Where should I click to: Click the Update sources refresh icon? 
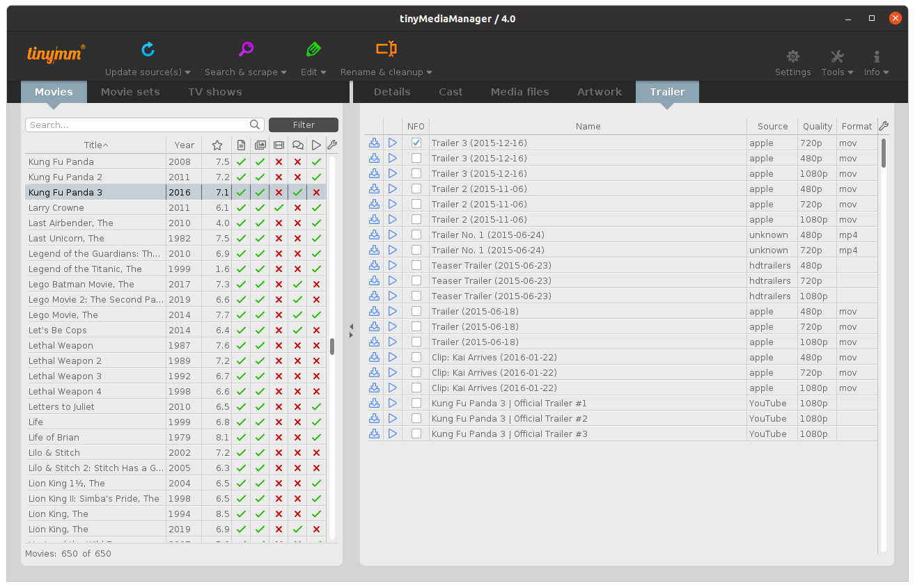pos(148,49)
